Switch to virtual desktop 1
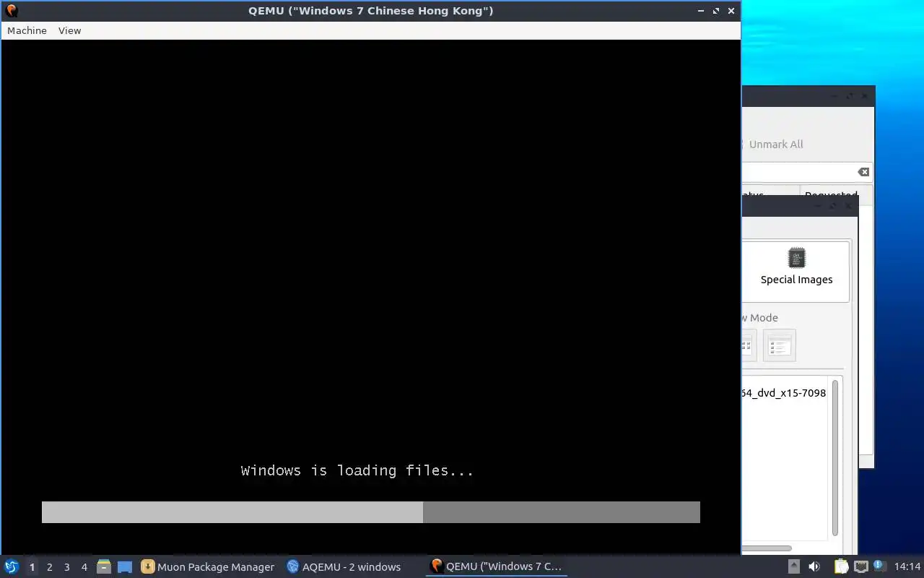The height and width of the screenshot is (578, 924). (32, 567)
